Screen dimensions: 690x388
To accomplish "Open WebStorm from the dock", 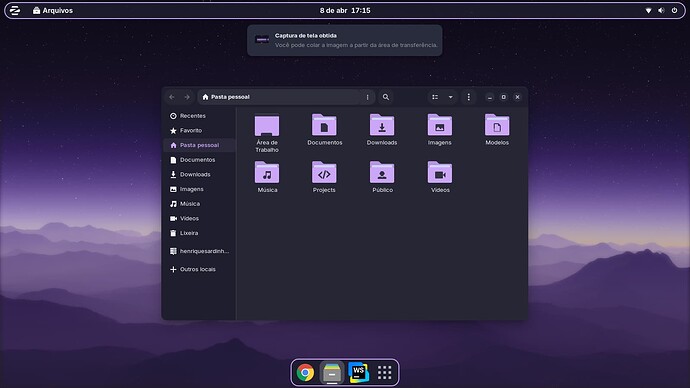I will [358, 373].
